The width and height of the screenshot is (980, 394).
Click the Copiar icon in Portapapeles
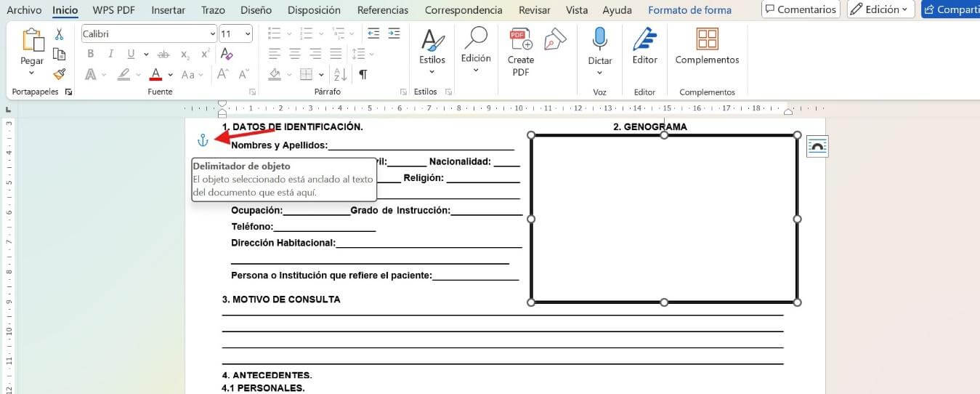[60, 55]
